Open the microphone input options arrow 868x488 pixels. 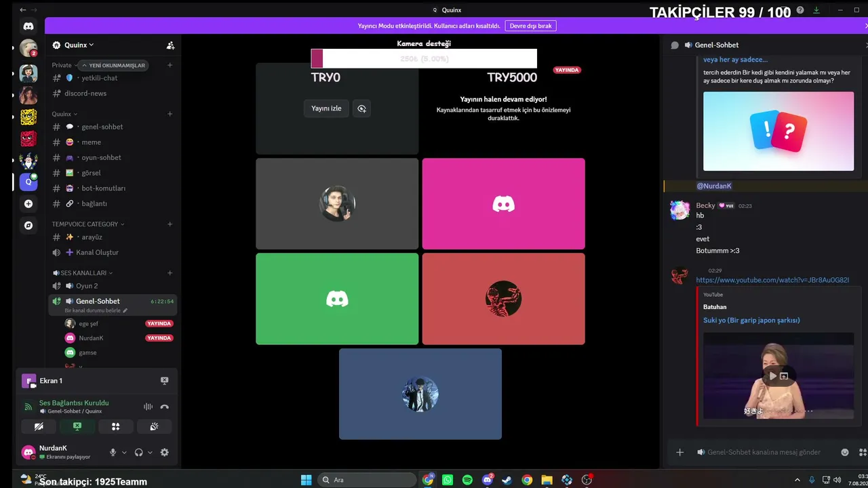(123, 452)
